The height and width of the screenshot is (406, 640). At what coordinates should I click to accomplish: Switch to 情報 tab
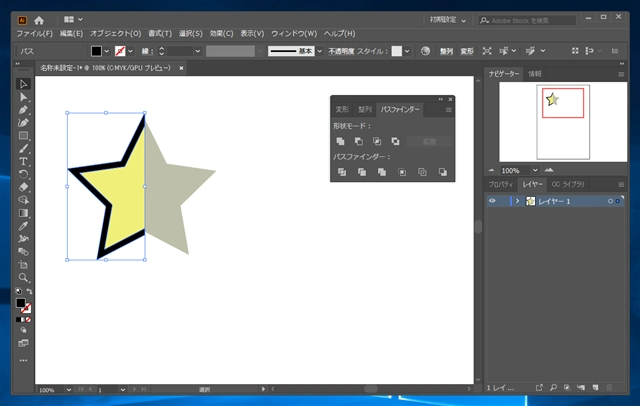click(x=535, y=74)
